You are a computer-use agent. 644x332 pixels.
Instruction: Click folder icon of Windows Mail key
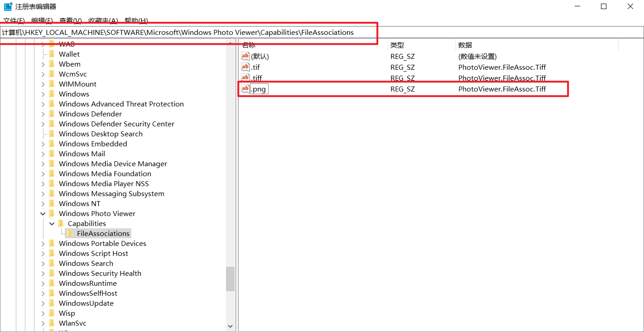pos(52,154)
